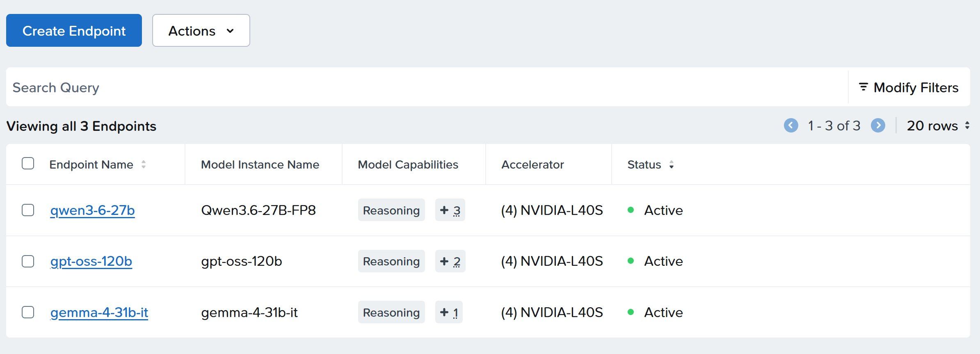The height and width of the screenshot is (354, 980).
Task: Click the NVIDIA-L40S accelerator for qwen3-6-27b
Action: pos(552,210)
